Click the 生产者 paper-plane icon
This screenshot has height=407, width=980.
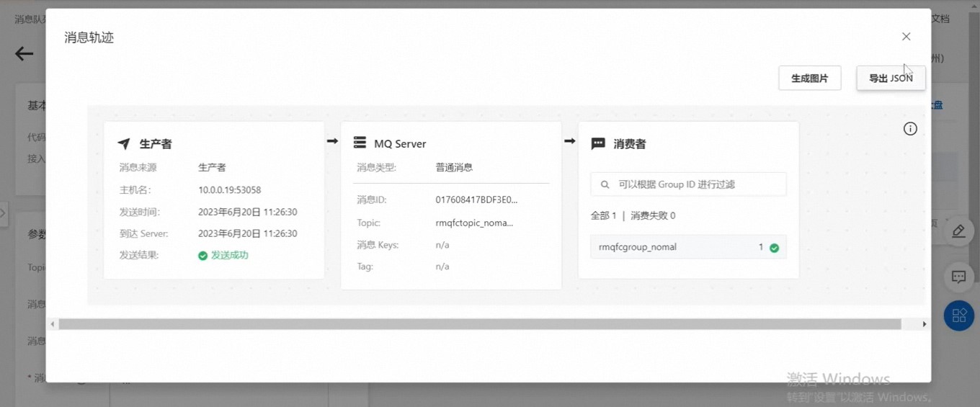point(124,143)
